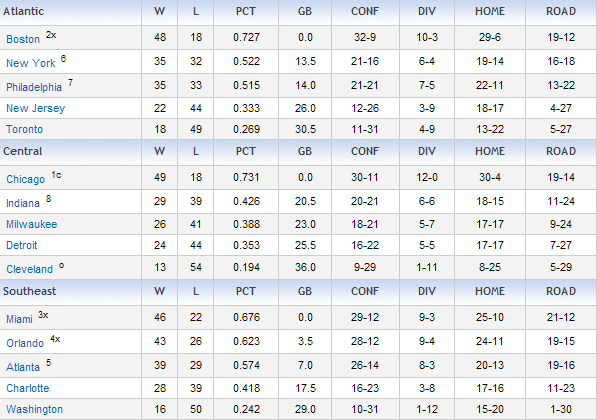The width and height of the screenshot is (597, 420).
Task: Click the Central division GB column header
Action: point(305,152)
